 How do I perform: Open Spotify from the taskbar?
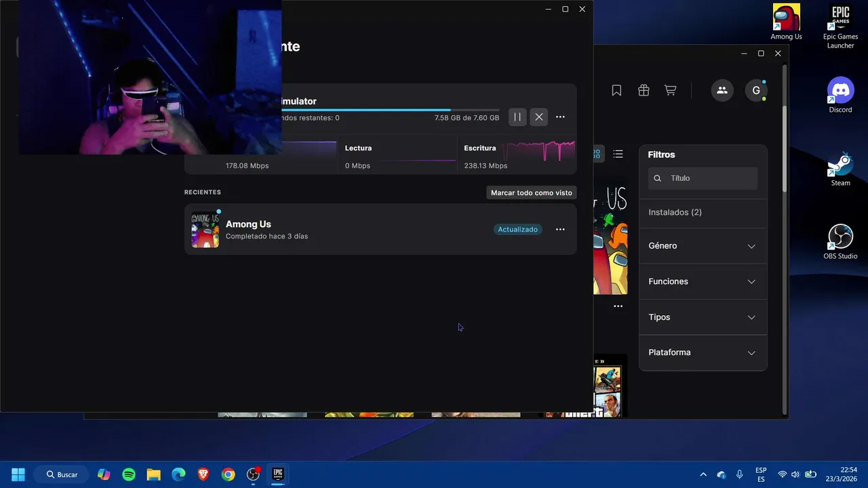[x=129, y=474]
